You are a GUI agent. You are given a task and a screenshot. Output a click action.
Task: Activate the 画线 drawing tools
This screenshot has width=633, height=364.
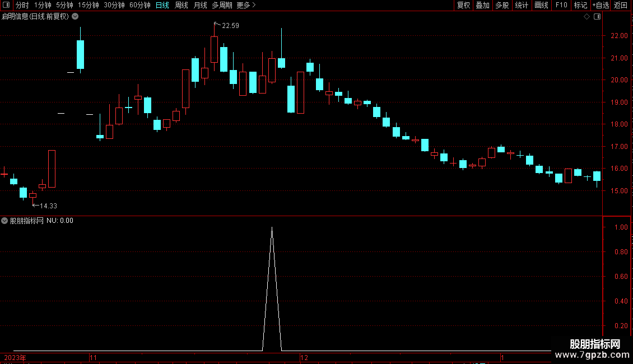click(541, 5)
